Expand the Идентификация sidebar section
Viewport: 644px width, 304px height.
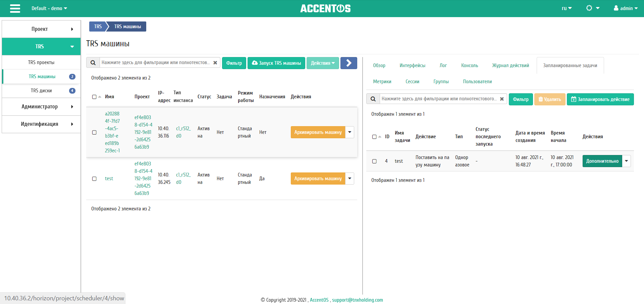[41, 124]
